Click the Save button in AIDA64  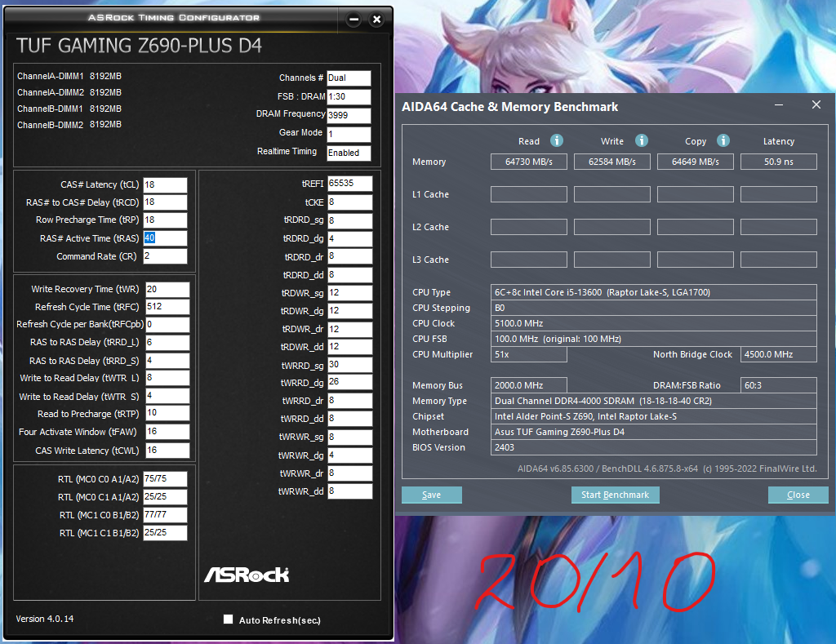click(x=431, y=495)
